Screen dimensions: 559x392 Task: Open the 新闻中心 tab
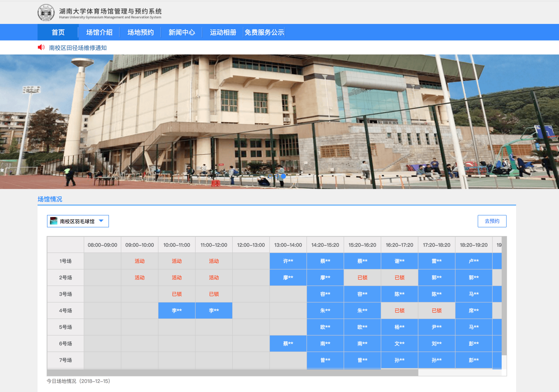coord(182,32)
